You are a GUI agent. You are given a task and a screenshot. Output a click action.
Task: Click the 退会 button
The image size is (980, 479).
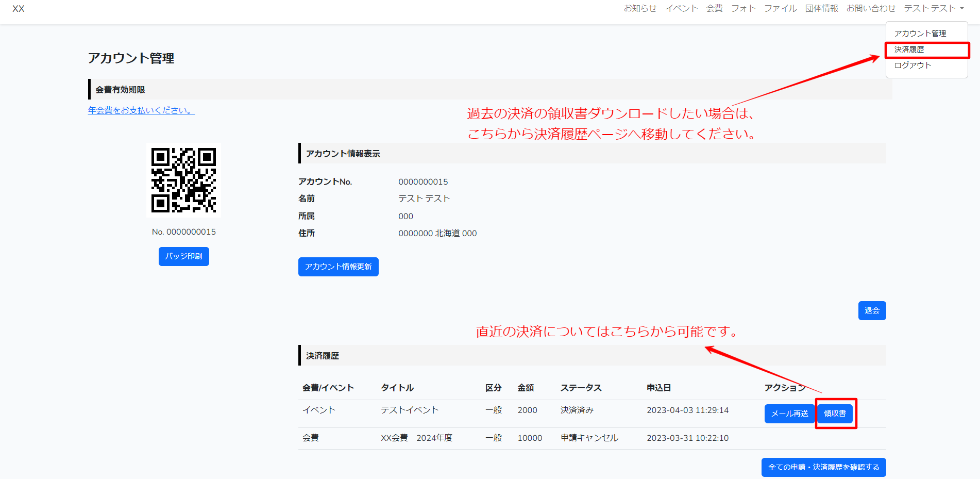tap(872, 310)
